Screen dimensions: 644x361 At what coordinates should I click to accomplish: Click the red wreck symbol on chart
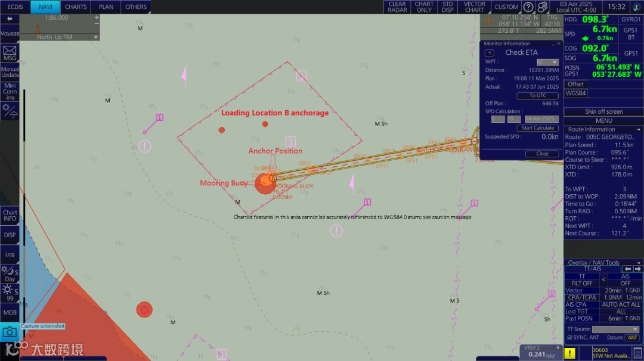144,310
